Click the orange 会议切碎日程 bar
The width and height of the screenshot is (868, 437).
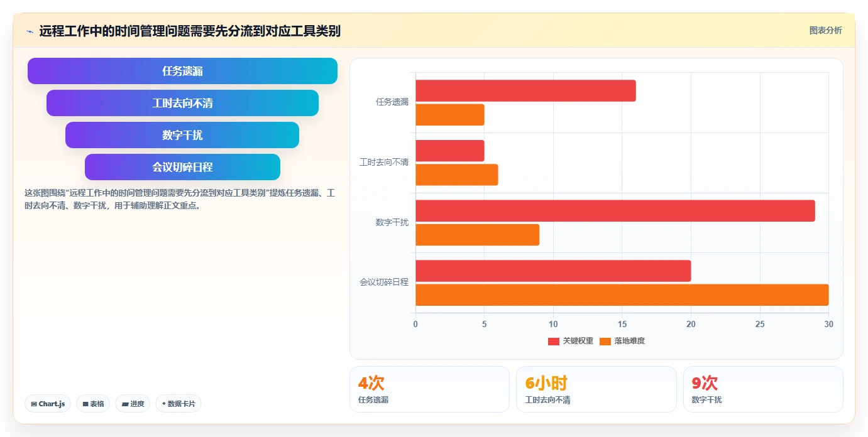pos(622,295)
